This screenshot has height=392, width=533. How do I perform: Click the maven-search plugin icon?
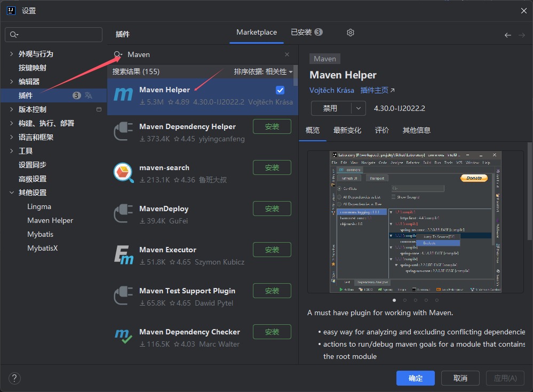coord(123,173)
